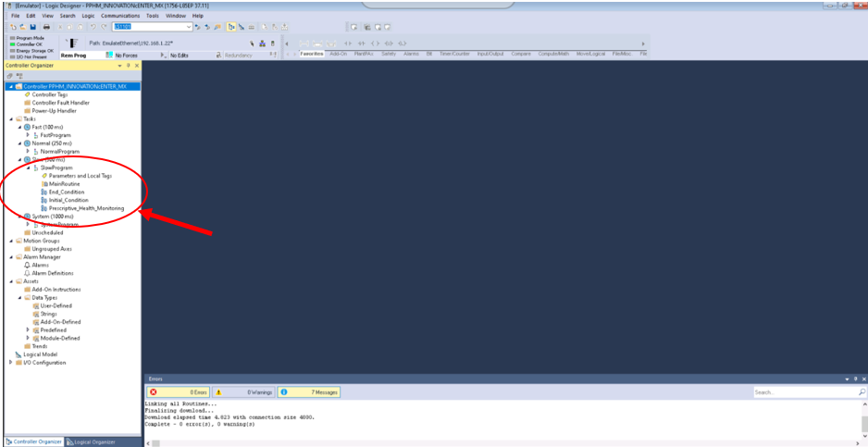Viewport: 868px width, 447px height.
Task: Click the network RSWho icon beside the path
Action: coord(263,43)
